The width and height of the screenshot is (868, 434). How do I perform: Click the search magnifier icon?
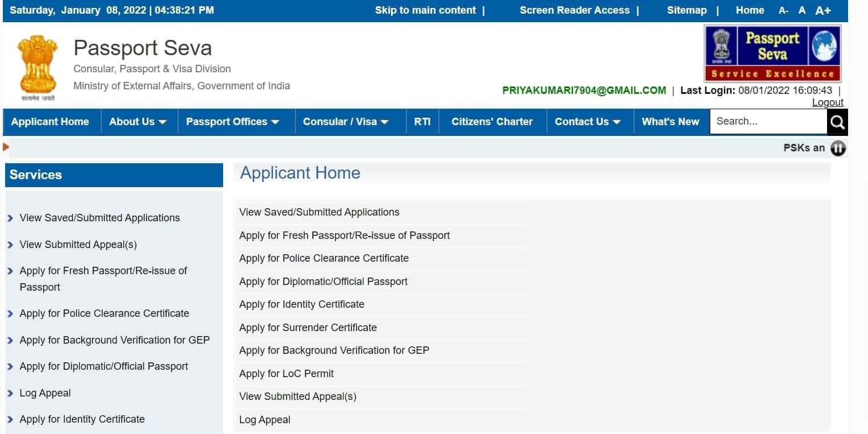pos(837,122)
